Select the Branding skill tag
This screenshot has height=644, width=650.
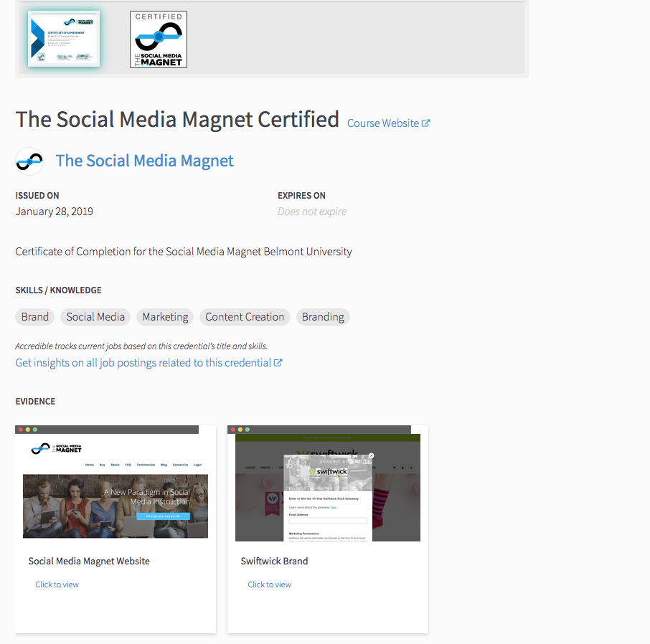coord(323,317)
